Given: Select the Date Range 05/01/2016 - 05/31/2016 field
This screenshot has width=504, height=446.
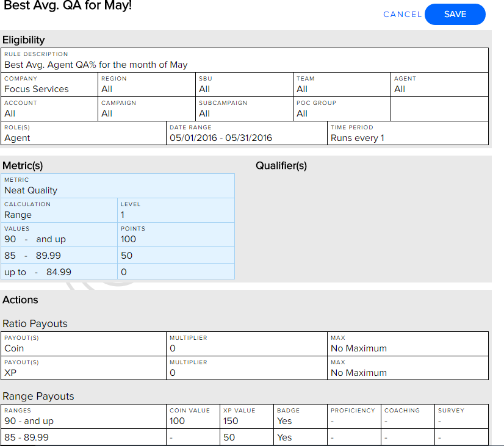Looking at the screenshot, I should [x=247, y=134].
